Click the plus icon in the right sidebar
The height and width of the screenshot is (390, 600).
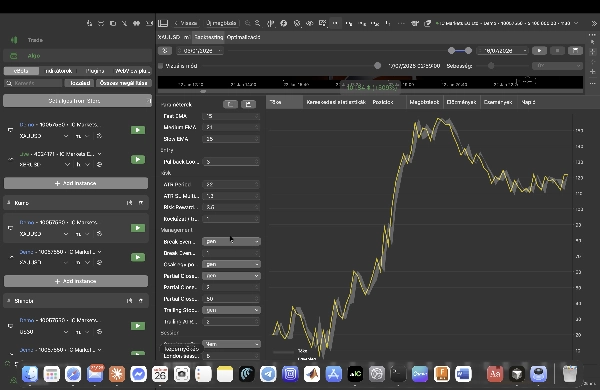(x=592, y=72)
